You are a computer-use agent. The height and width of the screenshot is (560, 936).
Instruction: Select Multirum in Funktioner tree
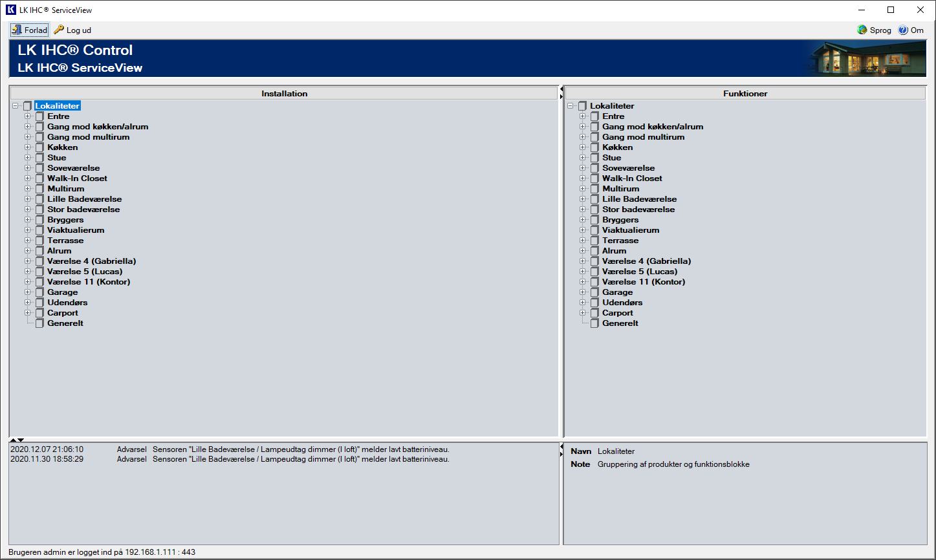pos(620,189)
